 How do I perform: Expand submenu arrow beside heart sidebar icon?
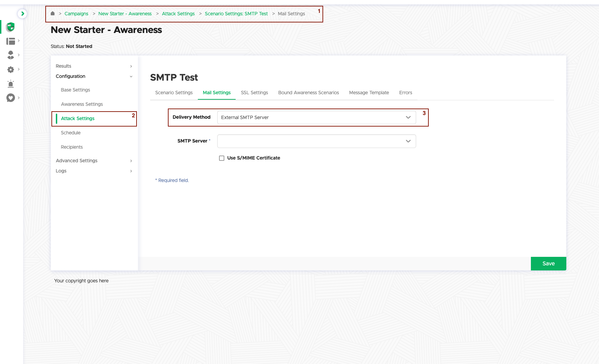[19, 98]
